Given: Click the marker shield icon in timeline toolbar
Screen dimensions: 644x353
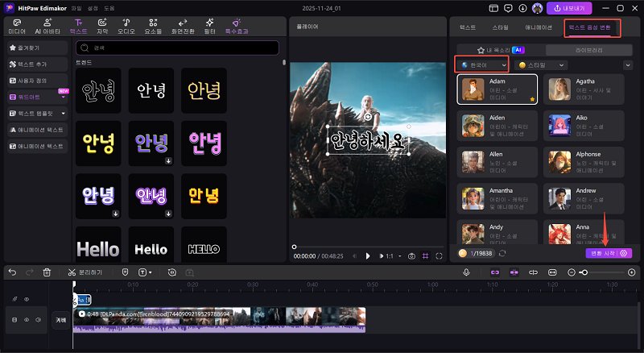Looking at the screenshot, I should 126,272.
